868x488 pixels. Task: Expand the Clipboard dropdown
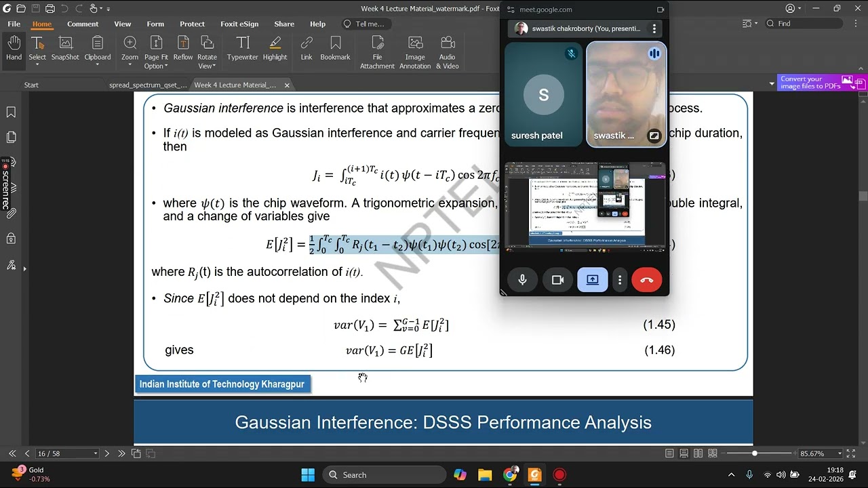click(x=97, y=65)
